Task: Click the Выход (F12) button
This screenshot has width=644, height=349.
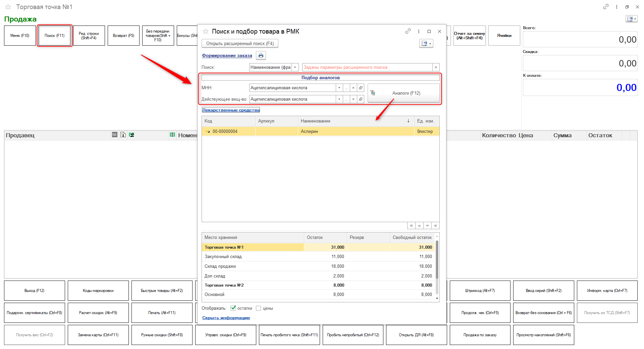Action: [34, 291]
